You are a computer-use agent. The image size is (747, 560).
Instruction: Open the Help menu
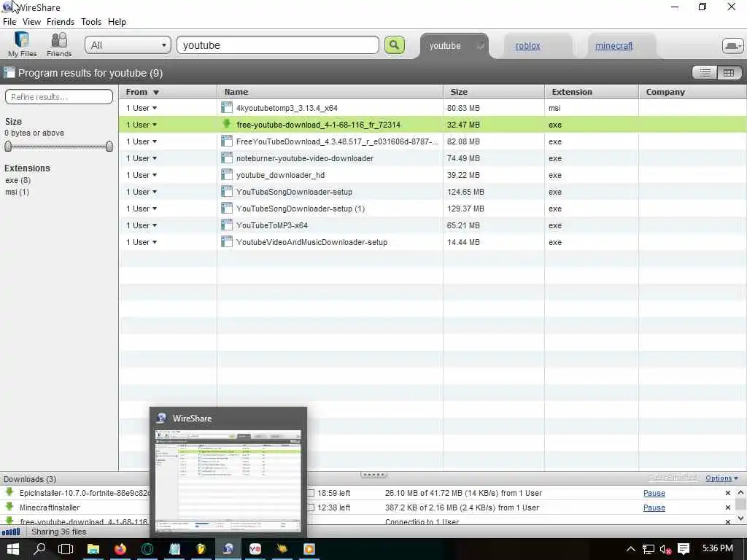[117, 22]
